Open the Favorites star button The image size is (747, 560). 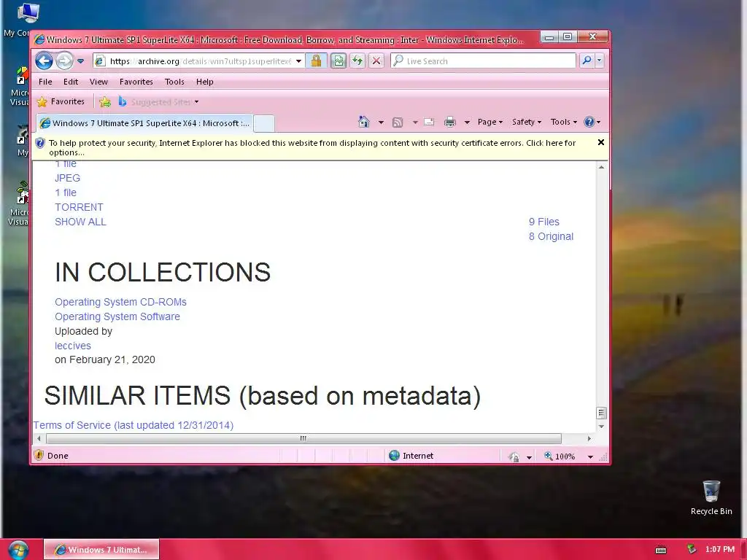click(x=61, y=101)
